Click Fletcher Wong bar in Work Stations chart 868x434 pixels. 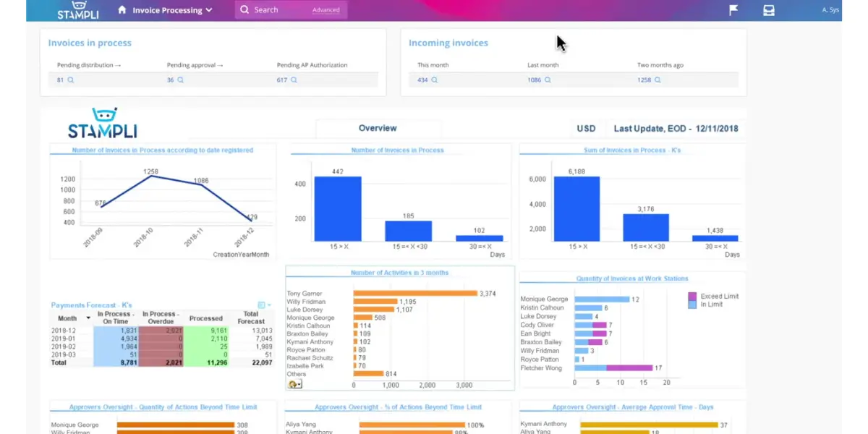[x=613, y=368]
